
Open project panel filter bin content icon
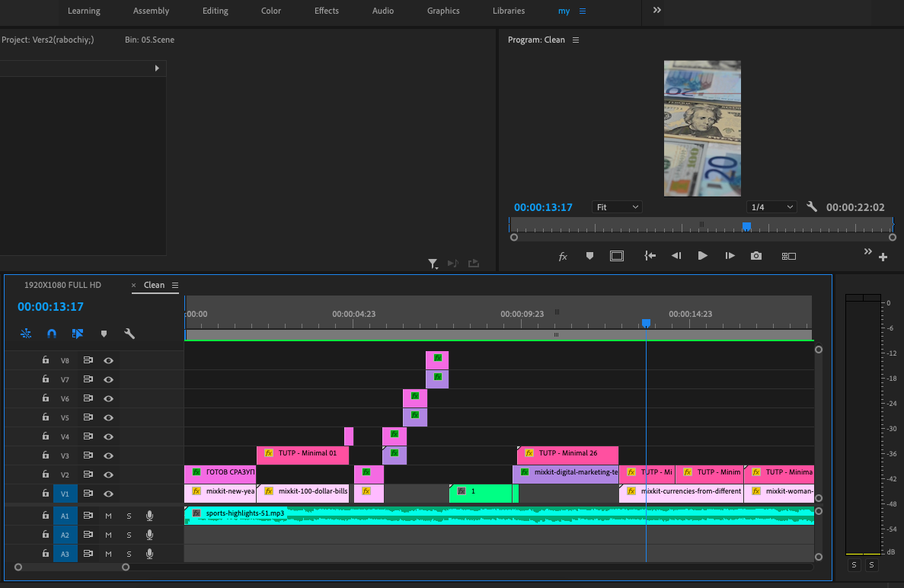pyautogui.click(x=433, y=264)
